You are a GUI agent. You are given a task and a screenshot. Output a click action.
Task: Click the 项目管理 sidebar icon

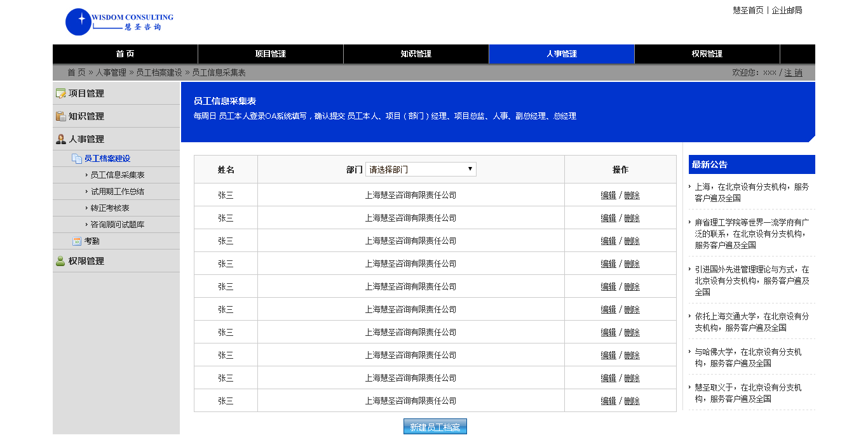[x=61, y=93]
